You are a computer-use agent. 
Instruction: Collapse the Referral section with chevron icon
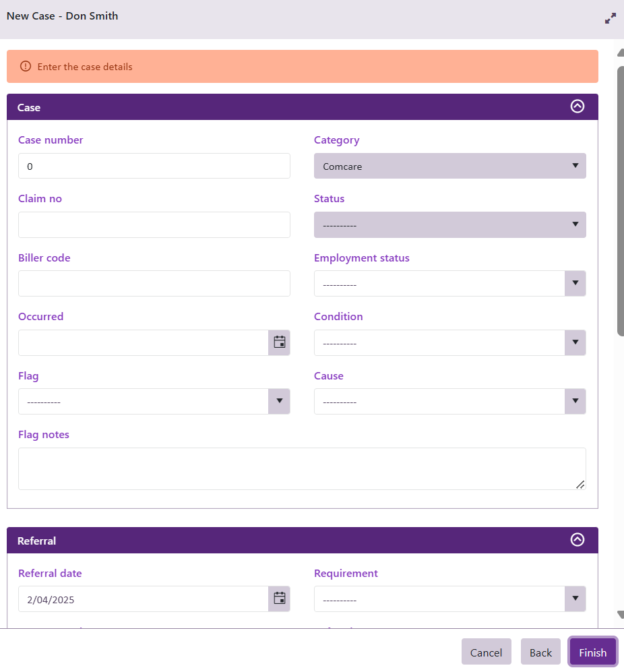577,540
